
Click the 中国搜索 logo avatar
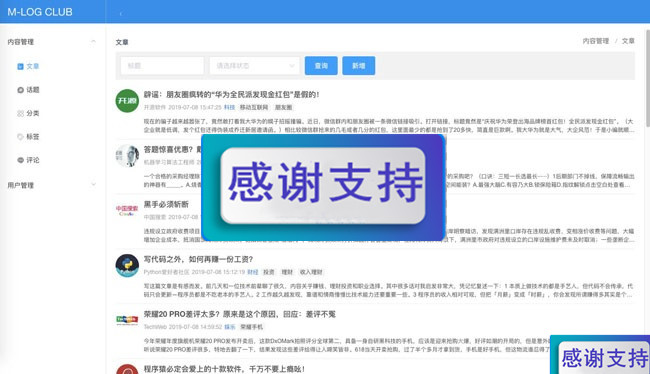(127, 210)
